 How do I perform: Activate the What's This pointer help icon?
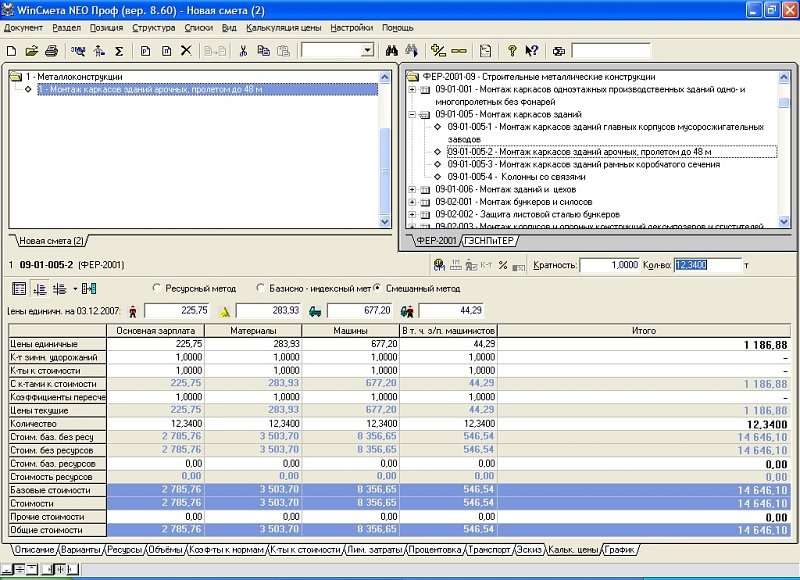(x=532, y=51)
